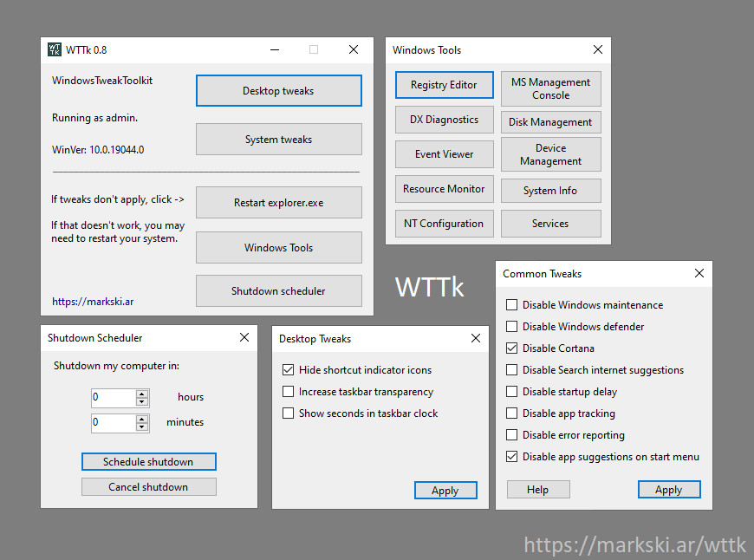Close the WTTk 0.8 main window

[354, 49]
